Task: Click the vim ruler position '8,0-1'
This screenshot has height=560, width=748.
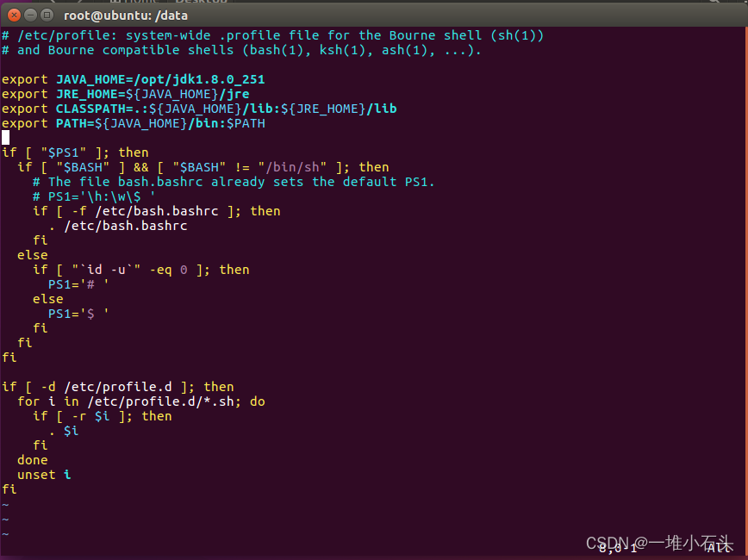Action: click(x=618, y=549)
